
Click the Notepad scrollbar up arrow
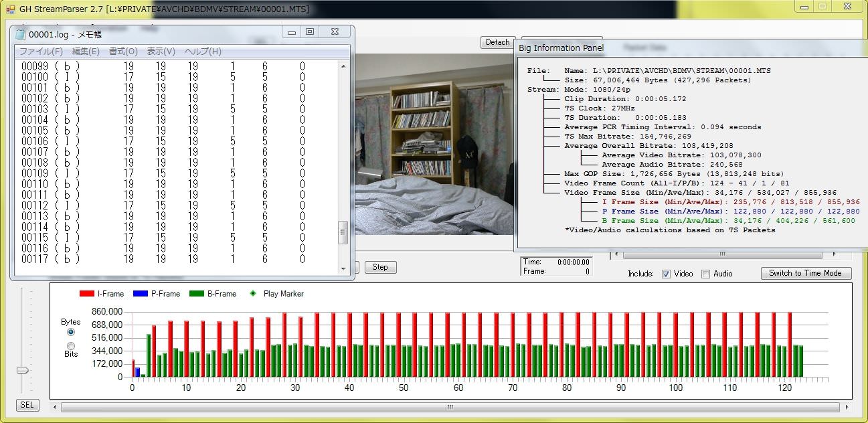click(x=344, y=65)
